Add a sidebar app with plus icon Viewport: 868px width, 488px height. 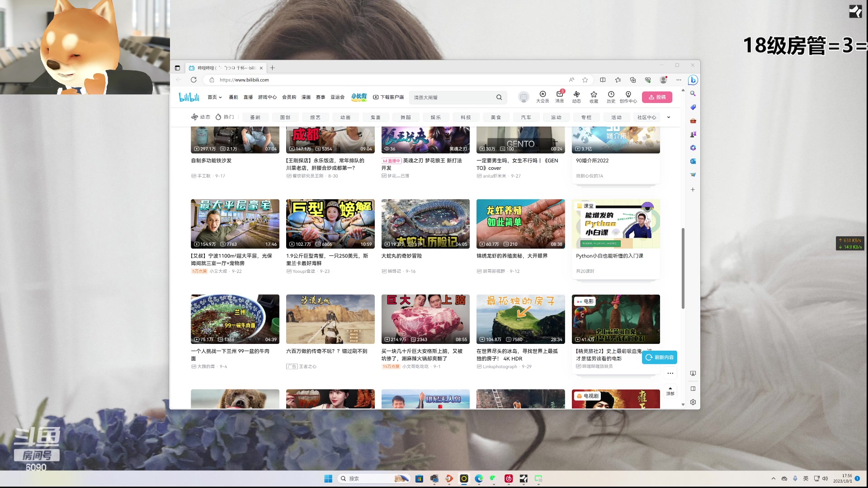[x=693, y=189]
